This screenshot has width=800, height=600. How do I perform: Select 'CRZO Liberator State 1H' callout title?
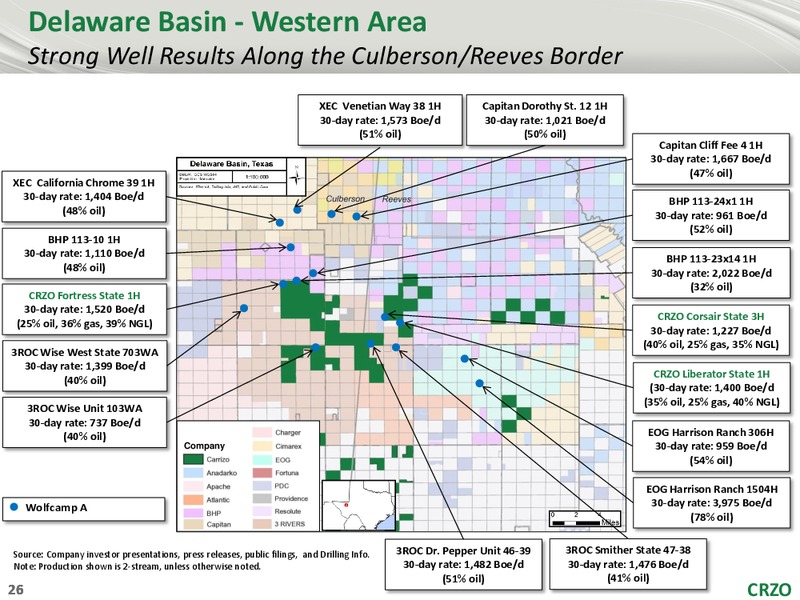pyautogui.click(x=711, y=374)
